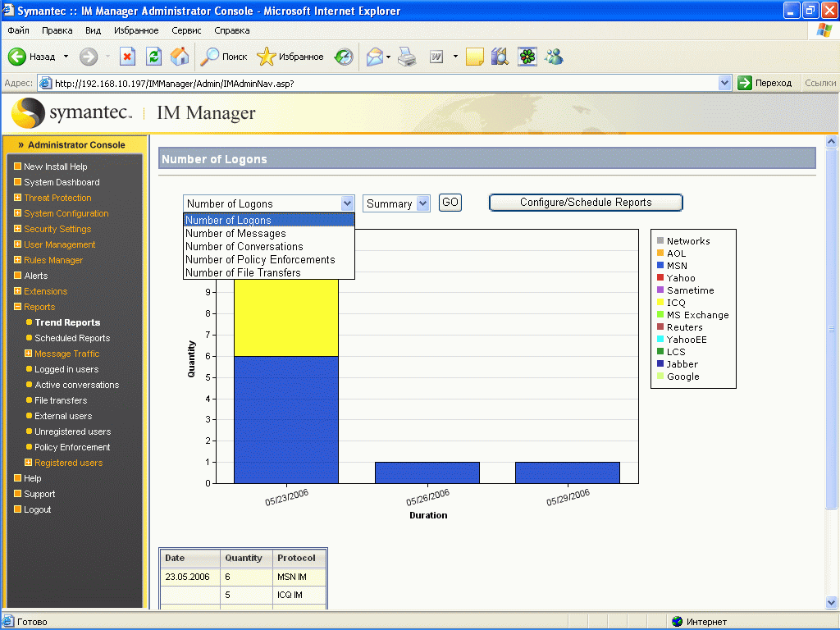The width and height of the screenshot is (840, 630).
Task: Open the Избранное menu
Action: pyautogui.click(x=136, y=30)
